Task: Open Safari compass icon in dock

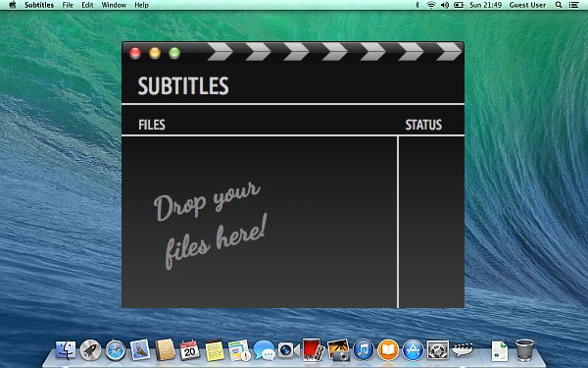Action: coord(115,350)
